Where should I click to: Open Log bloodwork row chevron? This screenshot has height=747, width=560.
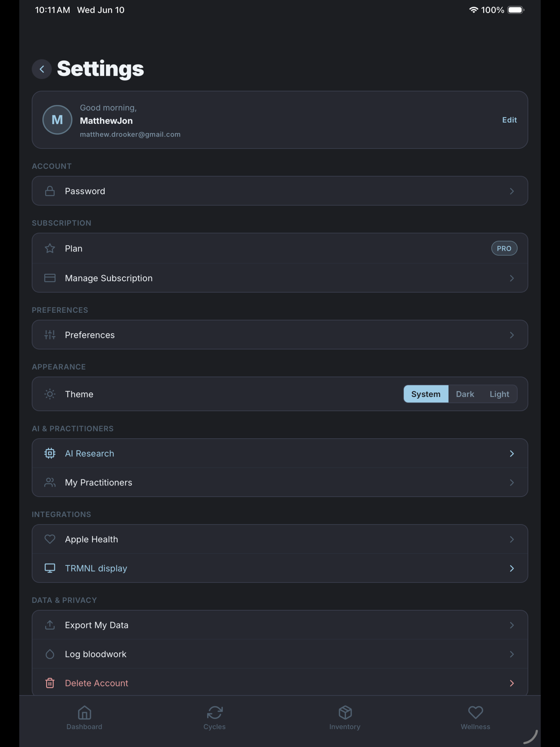coord(512,654)
